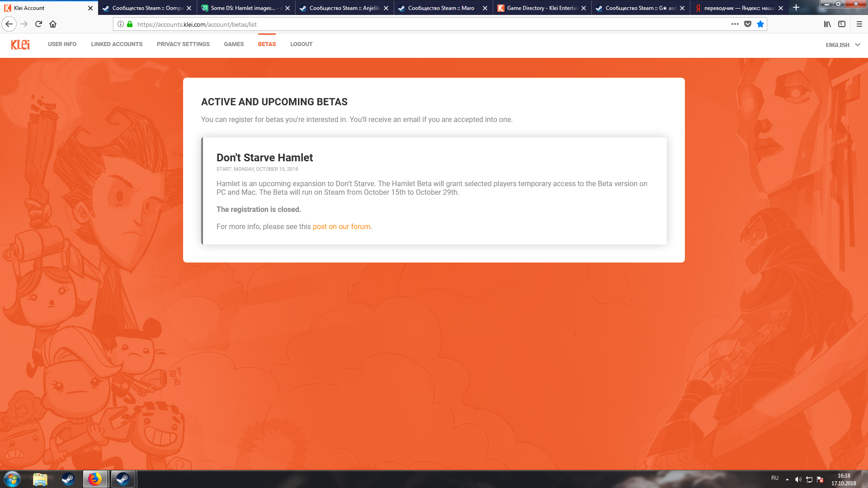Toggle the sidebars icon in toolbar

click(x=842, y=24)
